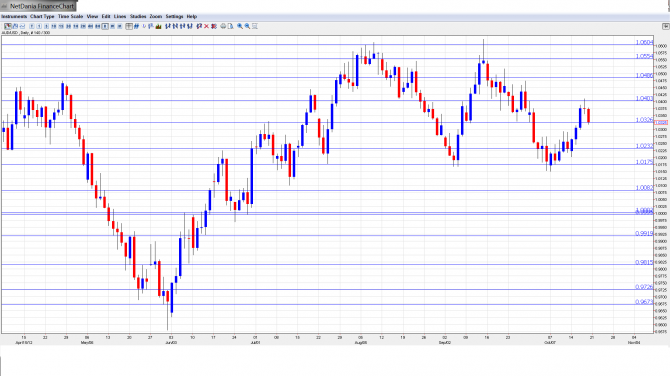This screenshot has height=376, width=670.
Task: Click the zoom in magnifier icon
Action: pyautogui.click(x=240, y=26)
